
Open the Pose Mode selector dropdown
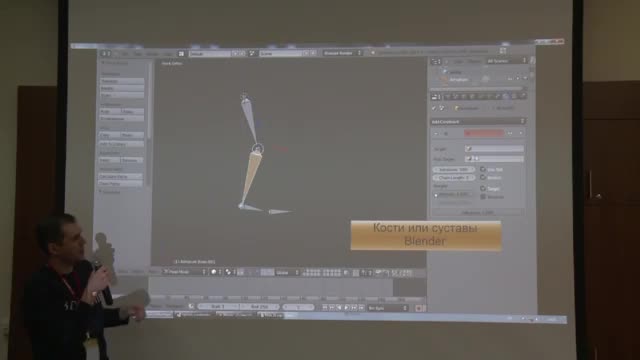[x=184, y=272]
